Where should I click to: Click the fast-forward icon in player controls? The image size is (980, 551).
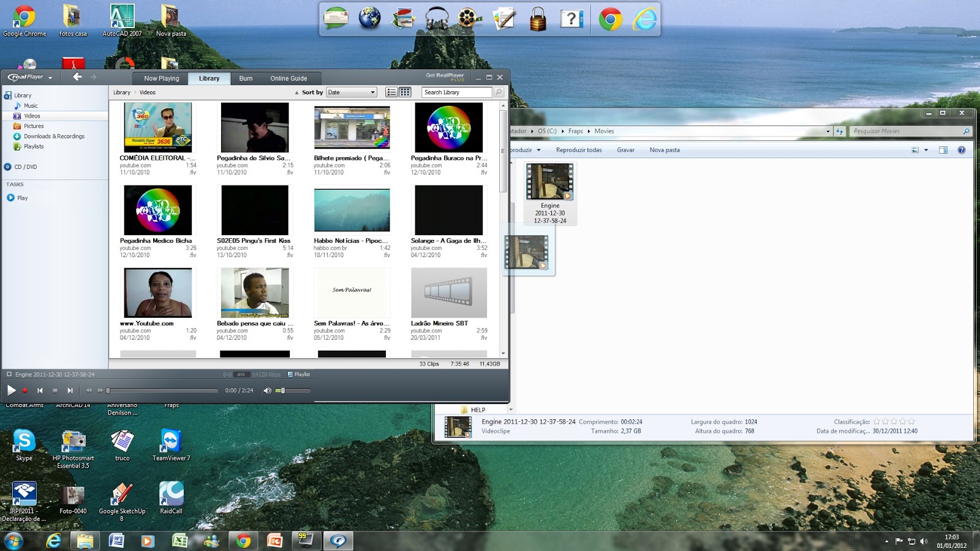pyautogui.click(x=100, y=391)
